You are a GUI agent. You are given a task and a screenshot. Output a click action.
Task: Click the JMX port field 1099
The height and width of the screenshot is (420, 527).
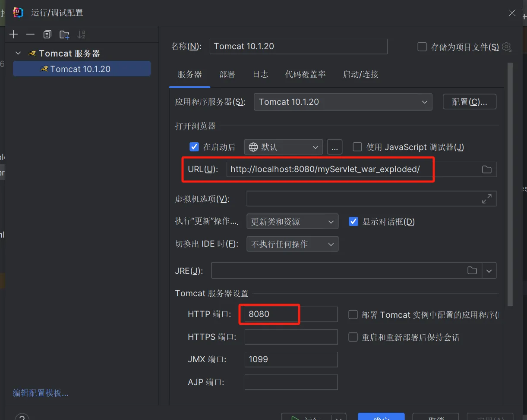point(291,359)
